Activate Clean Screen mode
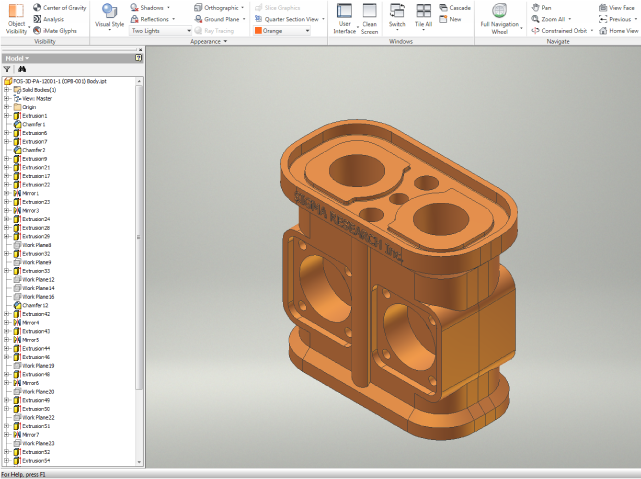Screen dimensions: 641x479 pos(369,19)
